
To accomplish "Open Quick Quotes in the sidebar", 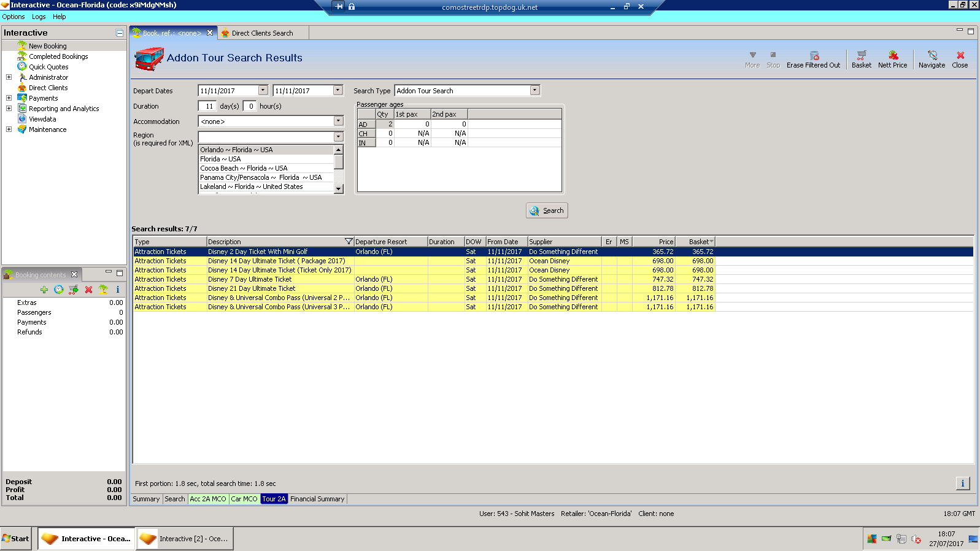I will pyautogui.click(x=48, y=67).
